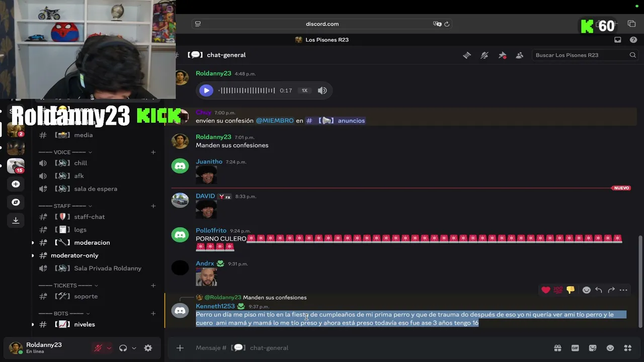Image resolution: width=644 pixels, height=362 pixels.
Task: Add a server
Action: point(16,184)
